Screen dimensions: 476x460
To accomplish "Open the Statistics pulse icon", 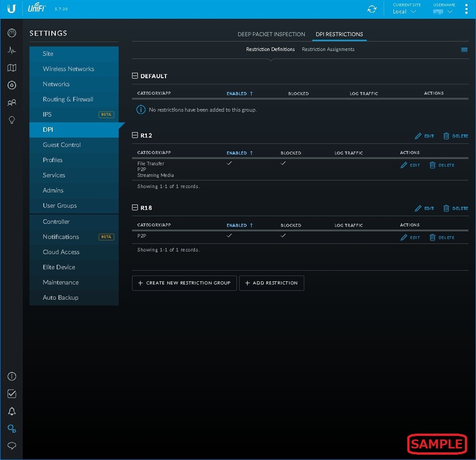I will coord(12,50).
